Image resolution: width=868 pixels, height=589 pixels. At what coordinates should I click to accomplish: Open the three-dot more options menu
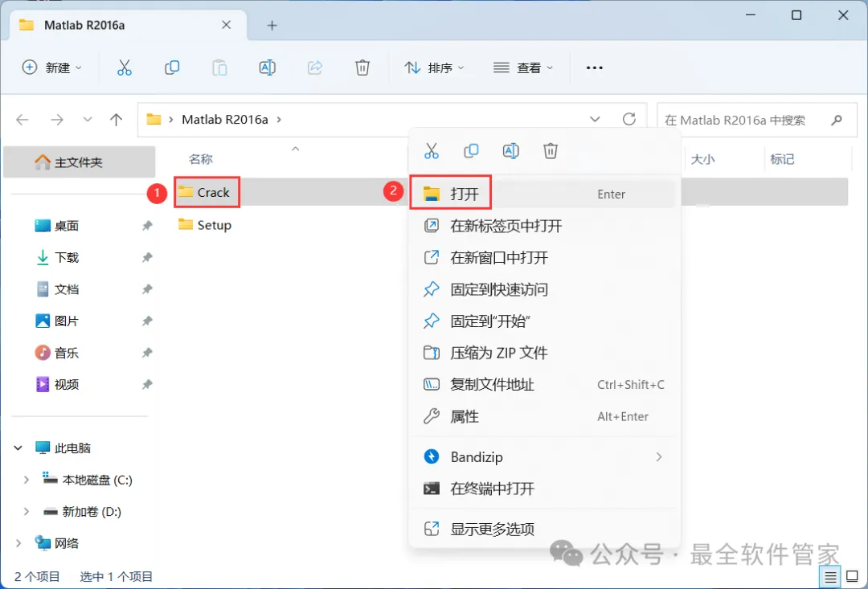point(595,67)
